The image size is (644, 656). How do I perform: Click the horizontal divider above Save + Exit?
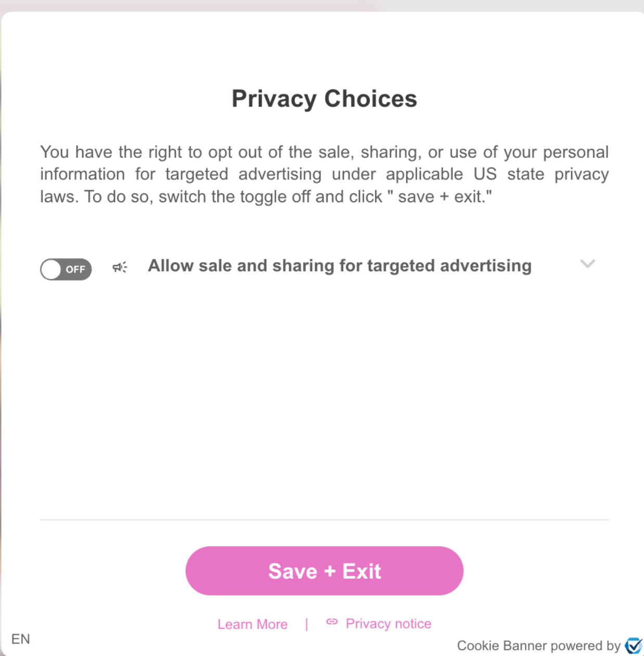pos(325,519)
